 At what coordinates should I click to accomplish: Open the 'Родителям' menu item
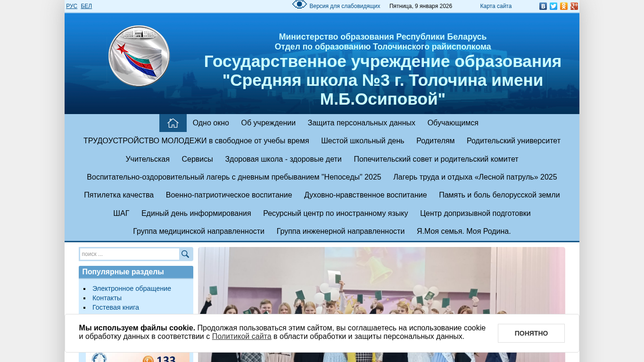point(435,141)
